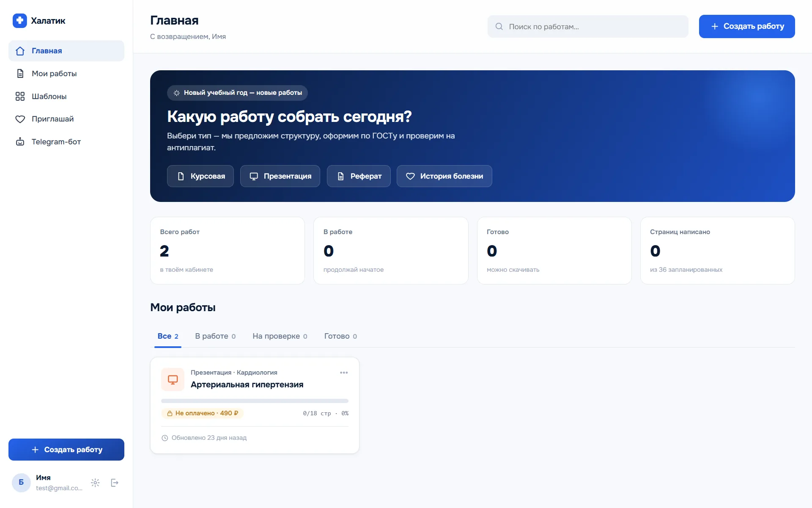Choose Презентация work type
The height and width of the screenshot is (508, 812).
point(280,176)
